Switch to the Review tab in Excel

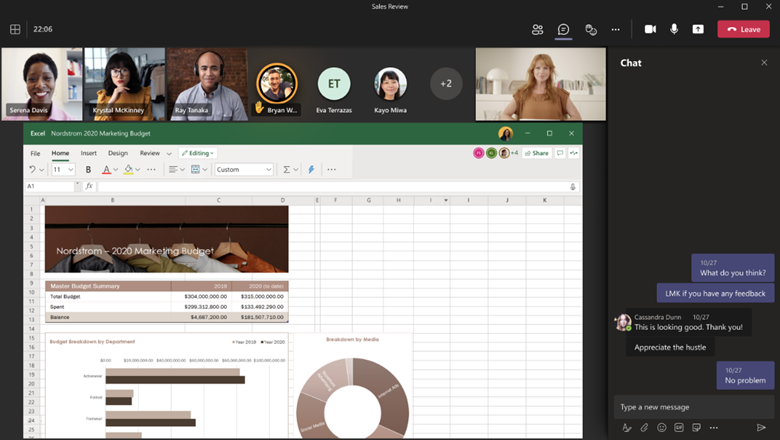tap(150, 153)
